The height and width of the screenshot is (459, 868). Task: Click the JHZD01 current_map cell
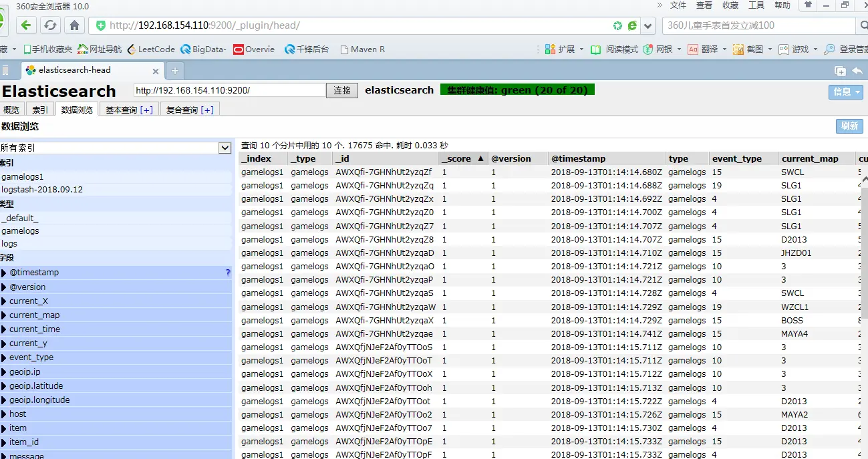(x=817, y=253)
